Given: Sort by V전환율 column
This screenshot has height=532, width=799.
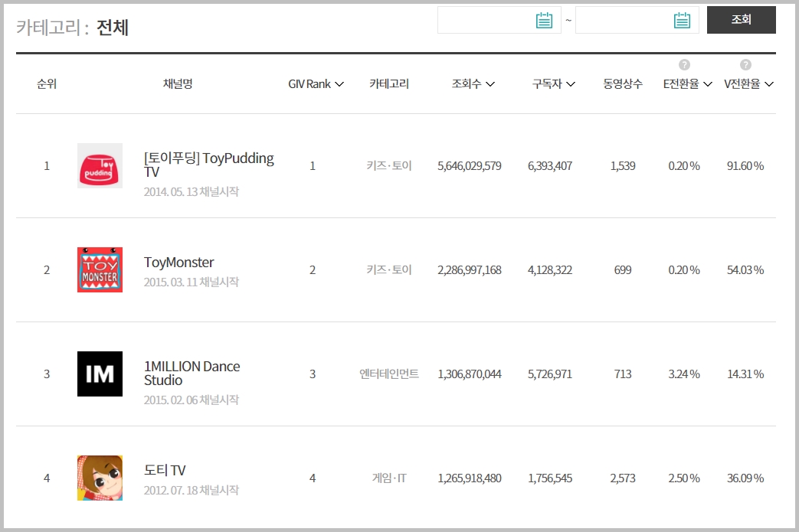Looking at the screenshot, I should (x=748, y=84).
